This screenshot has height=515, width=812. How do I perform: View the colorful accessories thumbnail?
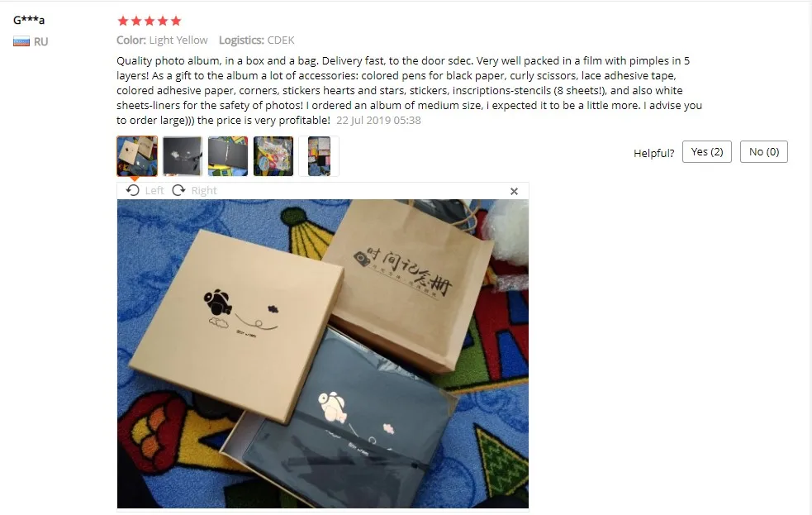[x=273, y=156]
